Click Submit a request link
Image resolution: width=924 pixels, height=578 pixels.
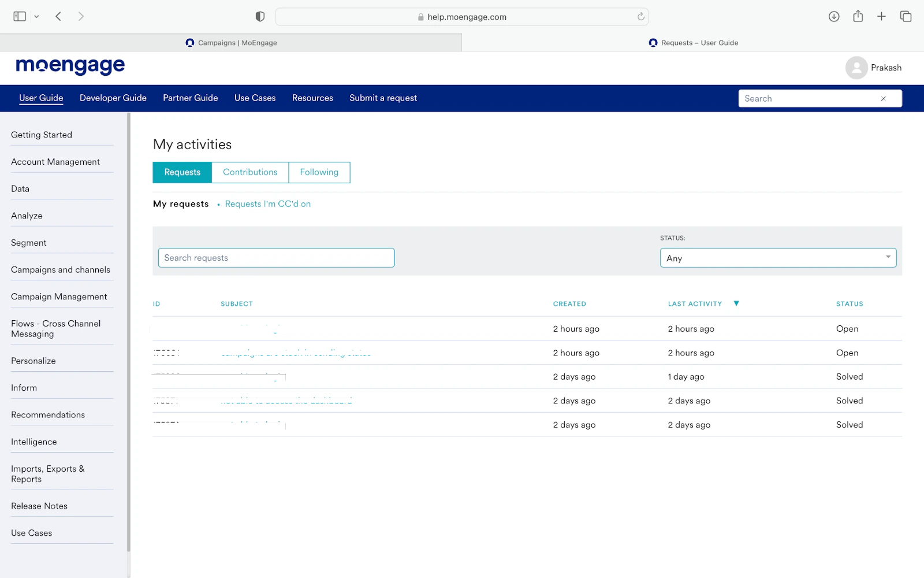coord(383,98)
